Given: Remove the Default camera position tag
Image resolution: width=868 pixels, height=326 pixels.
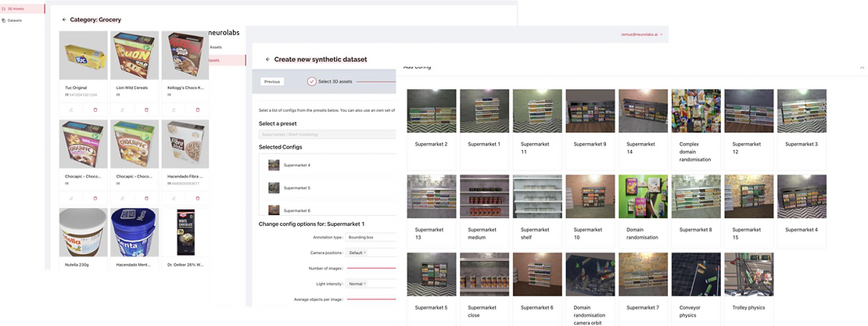Looking at the screenshot, I should pos(365,253).
